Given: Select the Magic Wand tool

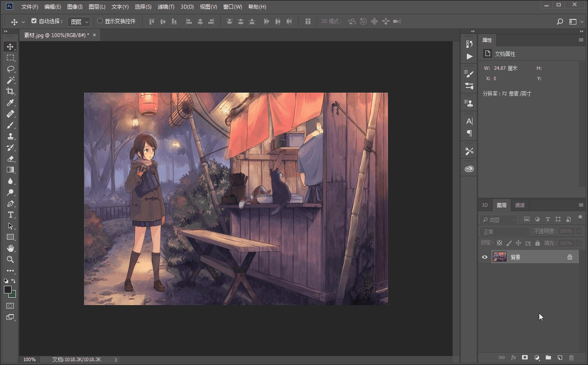Looking at the screenshot, I should 10,80.
